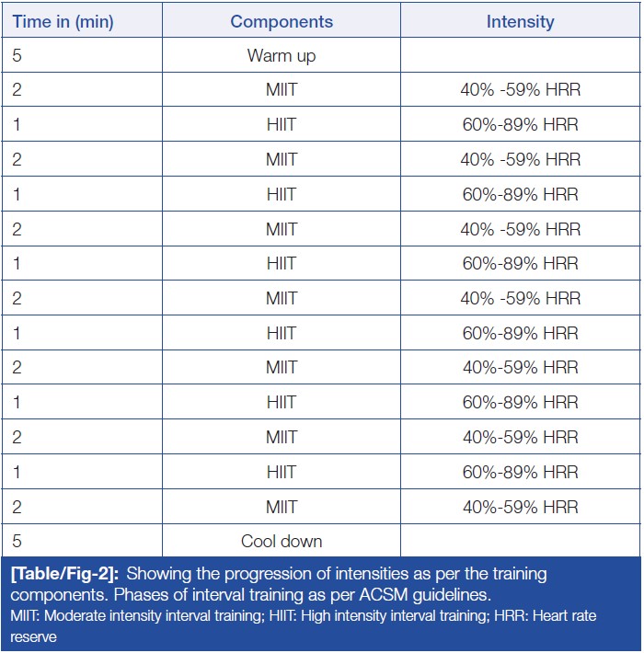The height and width of the screenshot is (653, 644).
Task: Select the "Warm up" component cell
Action: pyautogui.click(x=282, y=55)
